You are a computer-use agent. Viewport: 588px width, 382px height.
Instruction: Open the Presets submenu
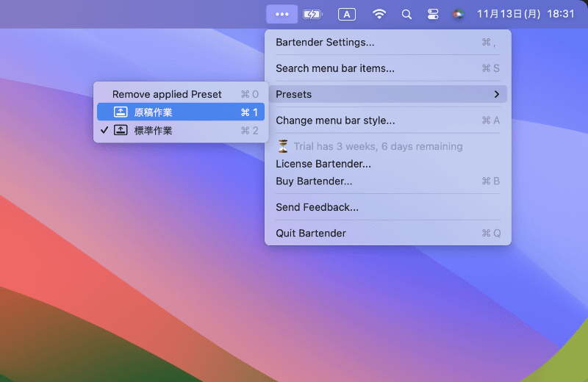point(388,94)
